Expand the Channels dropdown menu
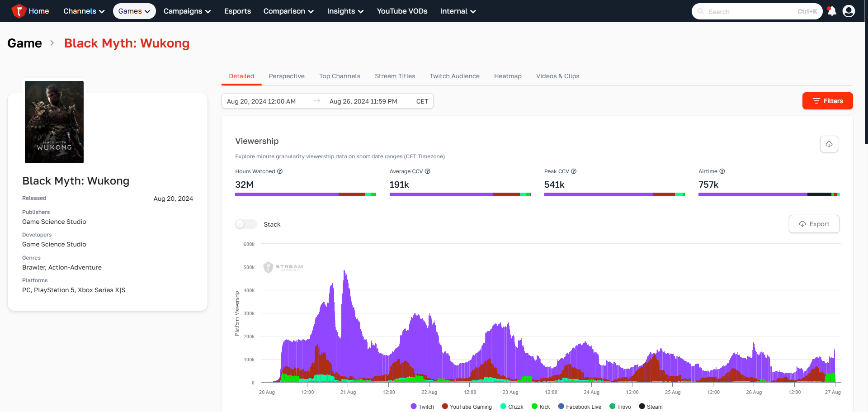 coord(84,11)
